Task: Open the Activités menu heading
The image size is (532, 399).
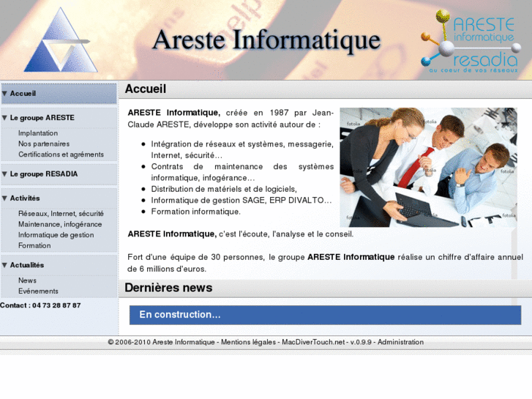Action: click(25, 198)
